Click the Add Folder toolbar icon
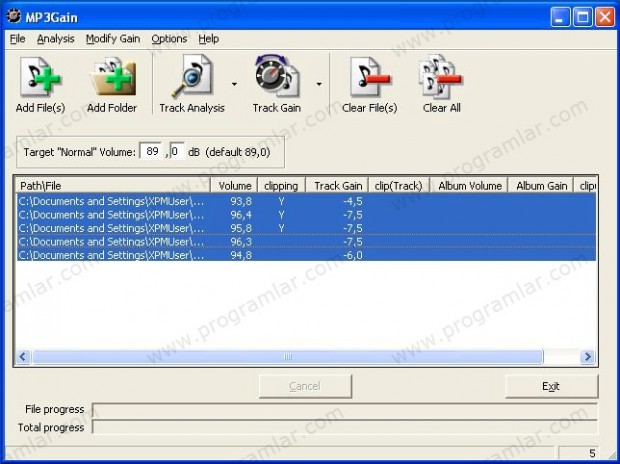The height and width of the screenshot is (464, 620). point(113,77)
